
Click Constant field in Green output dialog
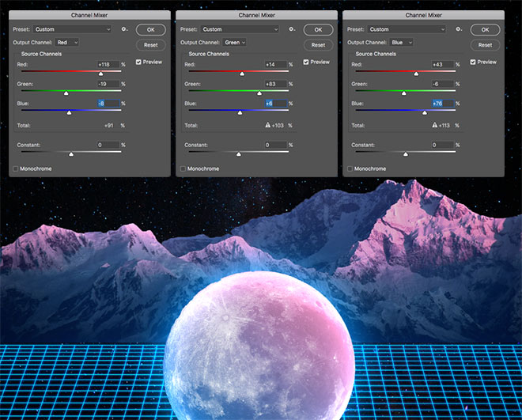point(276,145)
